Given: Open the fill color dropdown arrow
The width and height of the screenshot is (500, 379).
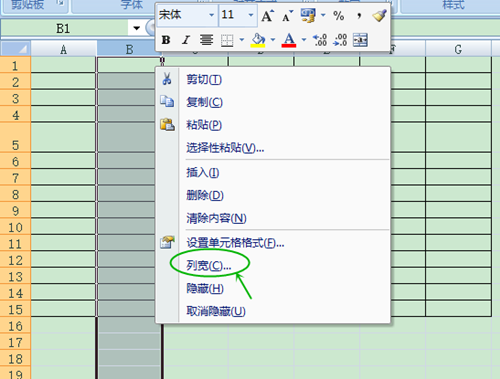Looking at the screenshot, I should coord(273,40).
